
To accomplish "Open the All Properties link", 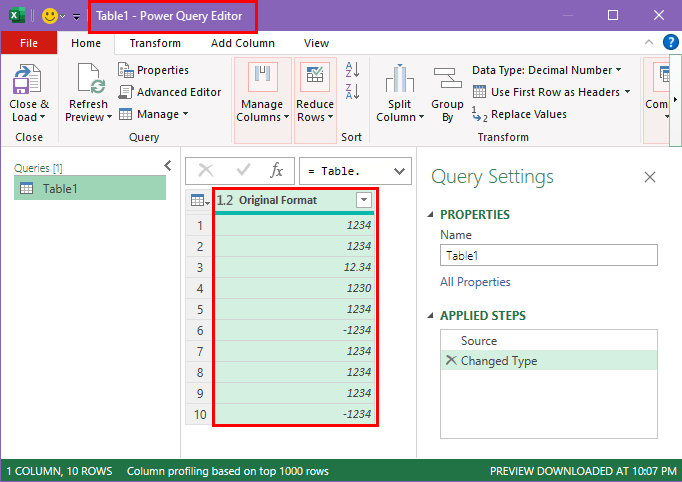I will tap(475, 282).
